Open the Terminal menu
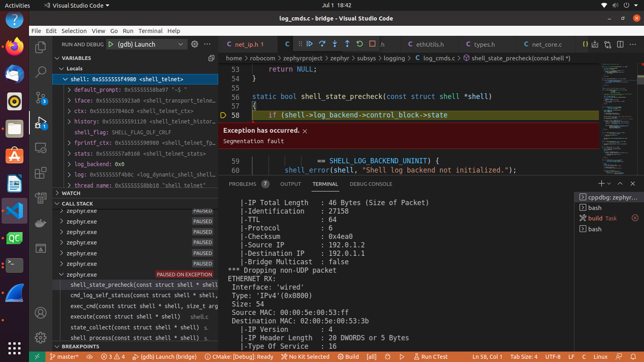This screenshot has width=644, height=362. tap(150, 31)
